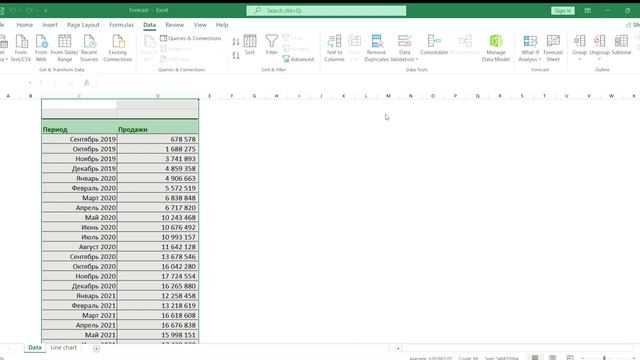
Task: Open From Table/Range import
Action: point(64,48)
